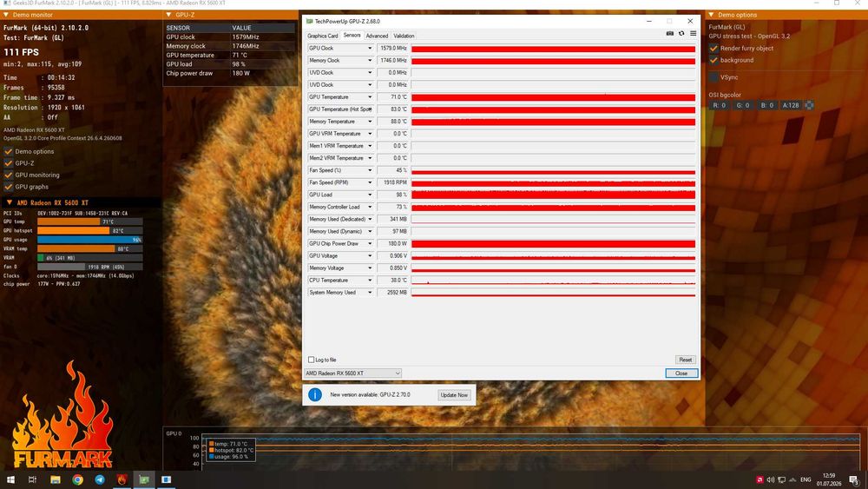Open the GPU-Z hamburger menu
This screenshot has height=489, width=868.
(693, 34)
